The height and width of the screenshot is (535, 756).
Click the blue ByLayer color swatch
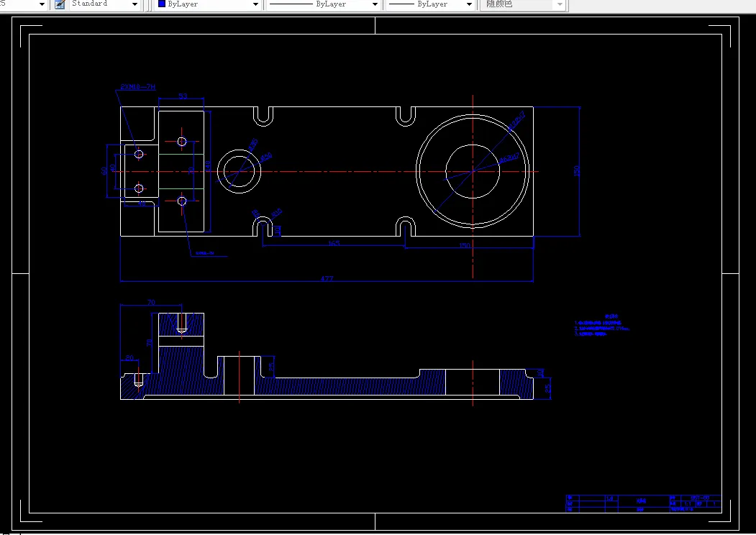162,4
